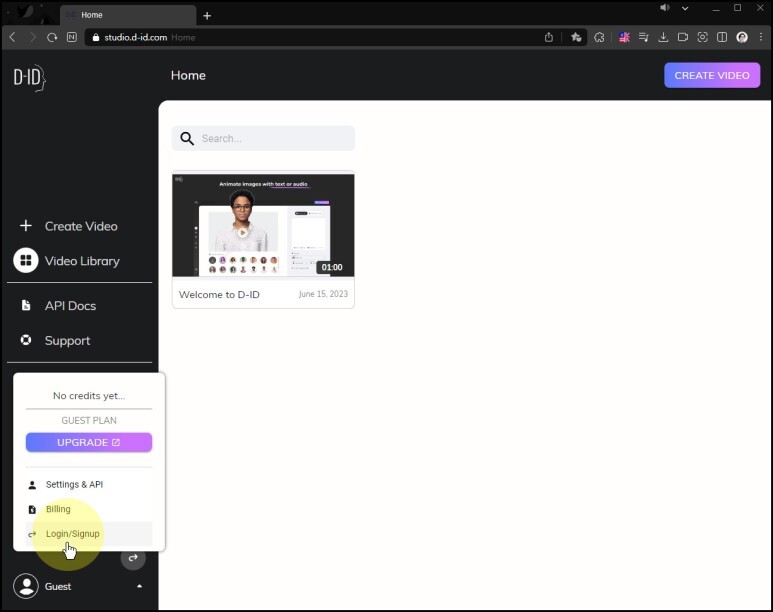773x612 pixels.
Task: Click the flag extension icon in the toolbar
Action: [x=625, y=37]
